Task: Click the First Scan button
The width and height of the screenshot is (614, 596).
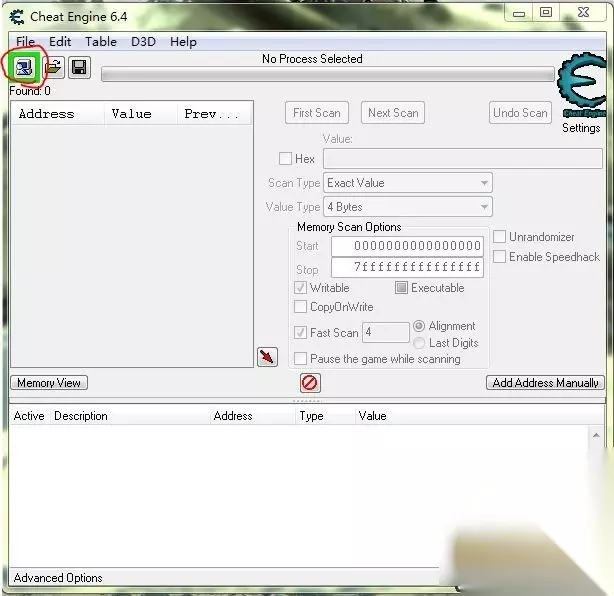Action: (x=317, y=113)
